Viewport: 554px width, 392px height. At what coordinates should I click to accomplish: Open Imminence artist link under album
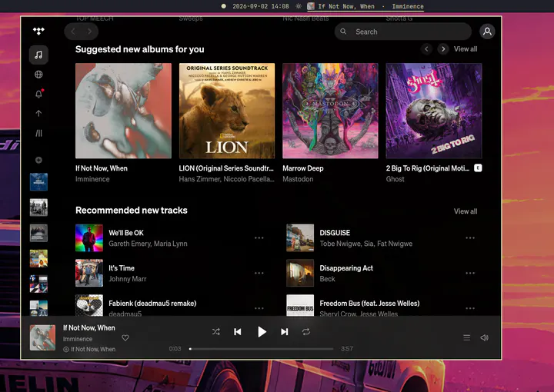92,179
